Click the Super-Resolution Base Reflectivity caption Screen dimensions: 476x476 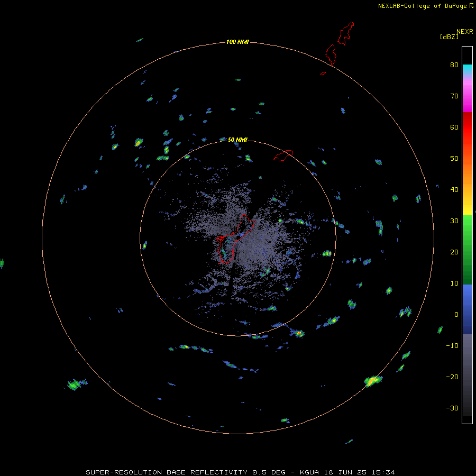click(x=241, y=472)
